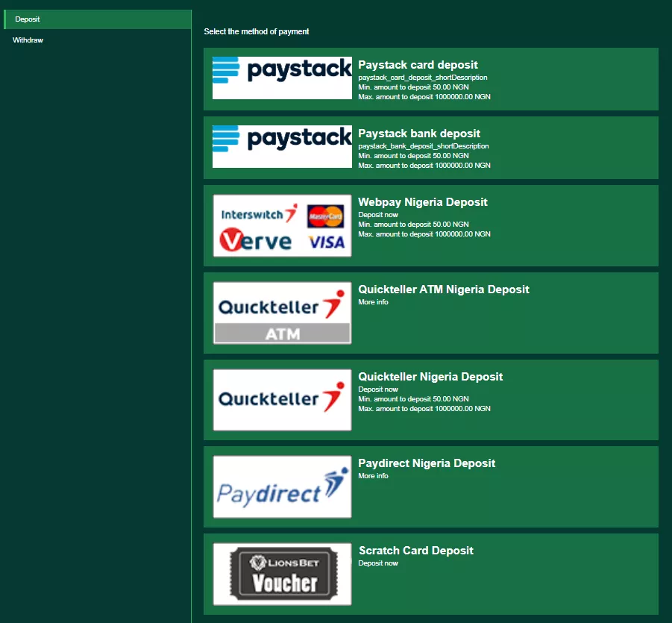Select the Scratch Card Deposit option
The image size is (672, 623).
[430, 573]
